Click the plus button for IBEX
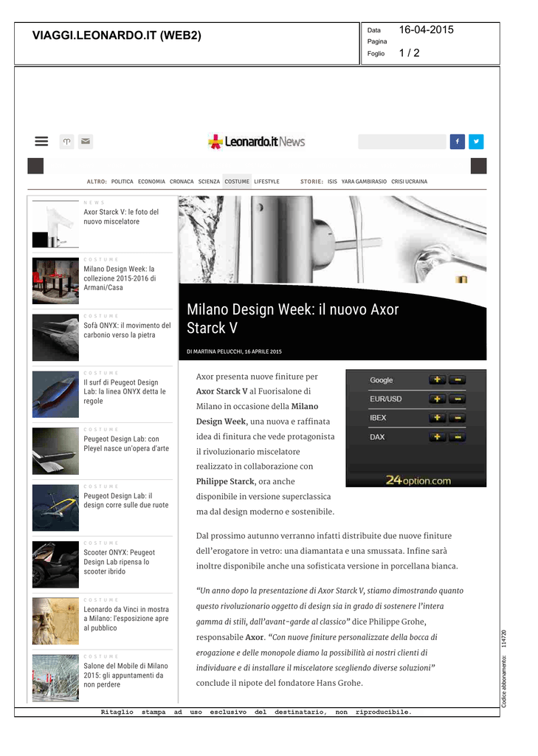Viewport: 538px width, 756px height. tap(437, 418)
